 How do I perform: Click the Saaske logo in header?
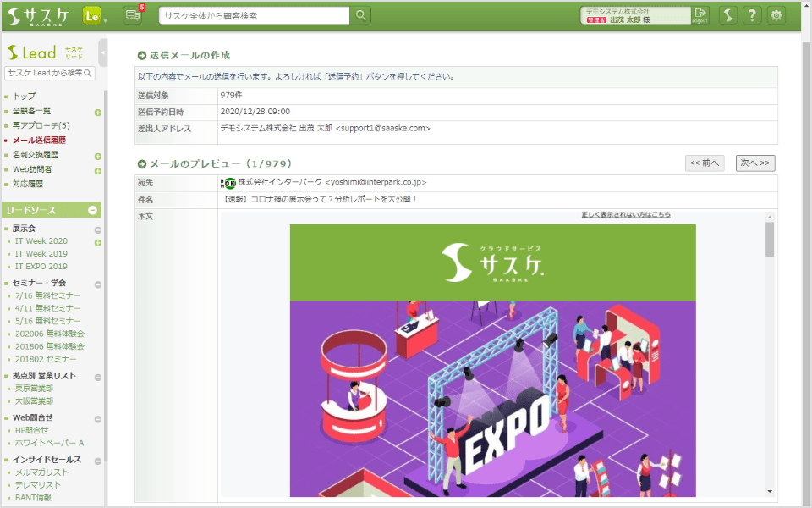point(38,16)
